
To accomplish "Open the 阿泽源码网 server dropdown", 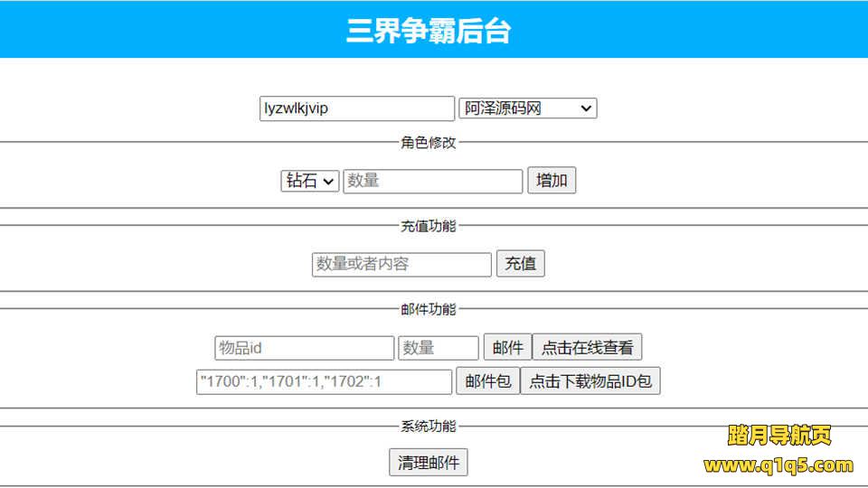I will coord(527,108).
